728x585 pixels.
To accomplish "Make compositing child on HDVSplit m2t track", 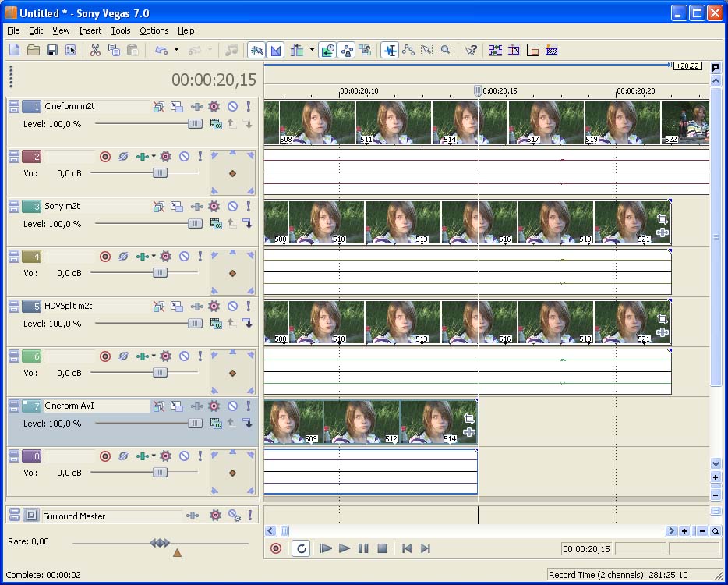I will click(x=249, y=324).
